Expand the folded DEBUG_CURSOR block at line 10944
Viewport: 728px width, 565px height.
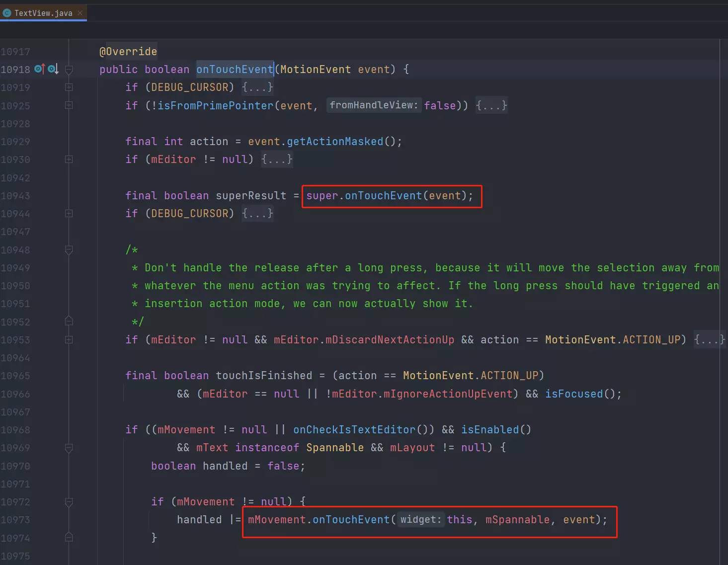tap(69, 214)
